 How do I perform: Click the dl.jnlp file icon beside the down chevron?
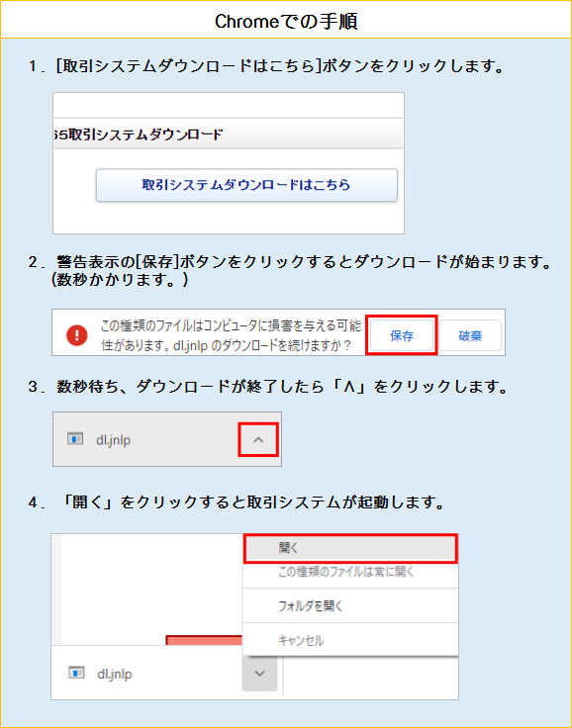(x=76, y=673)
